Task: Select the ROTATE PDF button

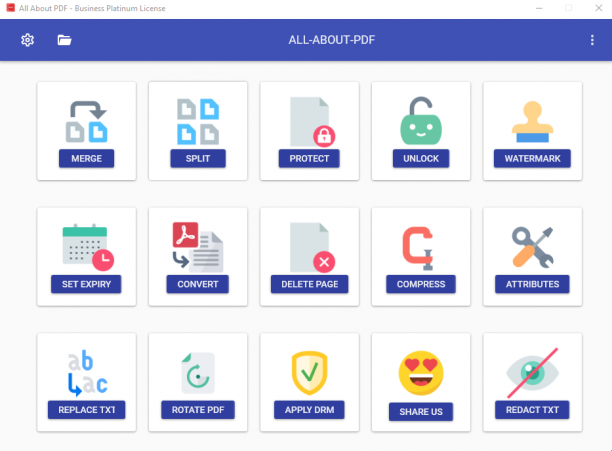Action: pos(198,410)
